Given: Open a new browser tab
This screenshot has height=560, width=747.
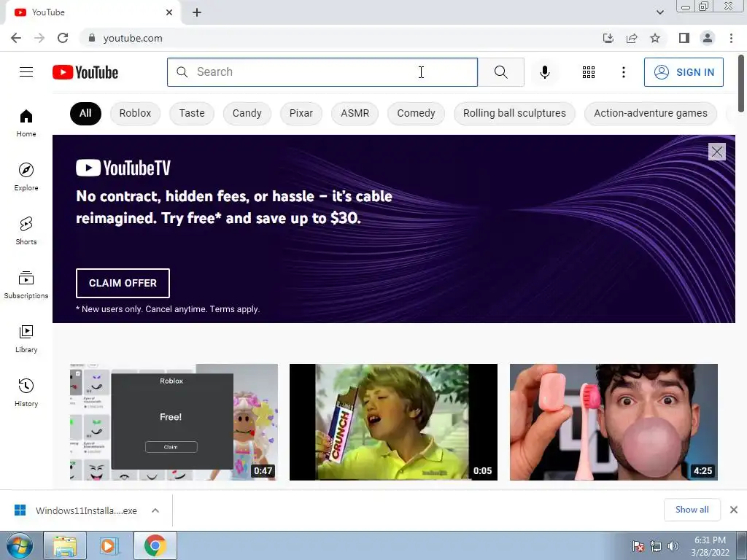Looking at the screenshot, I should pyautogui.click(x=197, y=12).
